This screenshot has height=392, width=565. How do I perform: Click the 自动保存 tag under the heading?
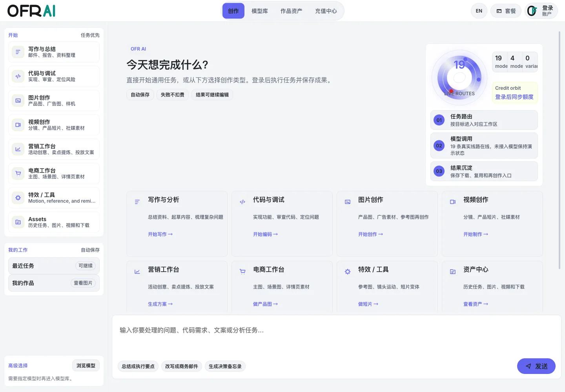click(140, 94)
